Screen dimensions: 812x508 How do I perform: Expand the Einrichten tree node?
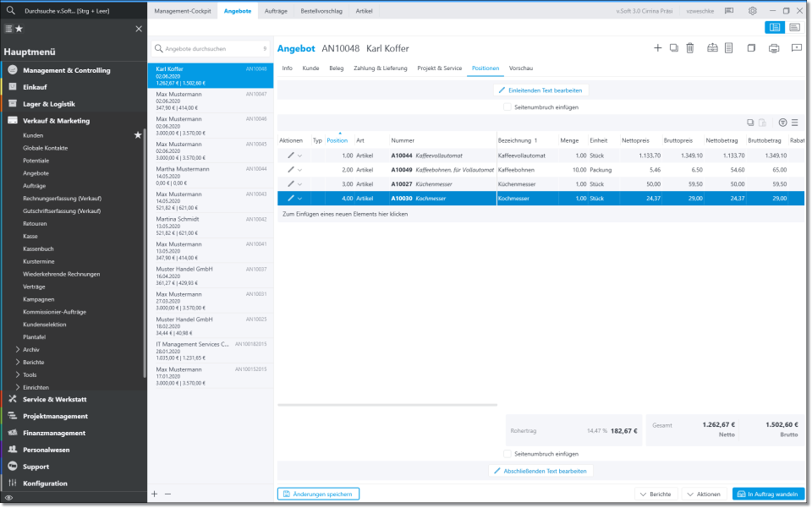click(x=18, y=387)
